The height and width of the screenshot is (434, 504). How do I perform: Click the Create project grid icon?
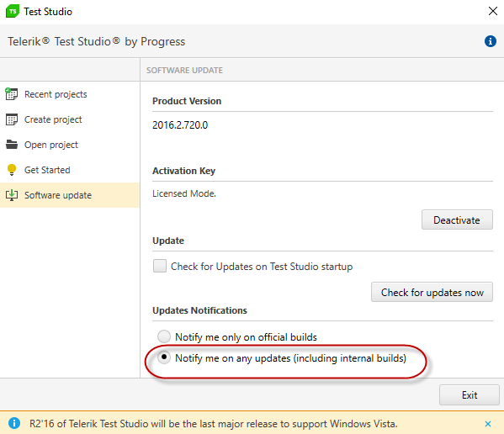pyautogui.click(x=12, y=119)
